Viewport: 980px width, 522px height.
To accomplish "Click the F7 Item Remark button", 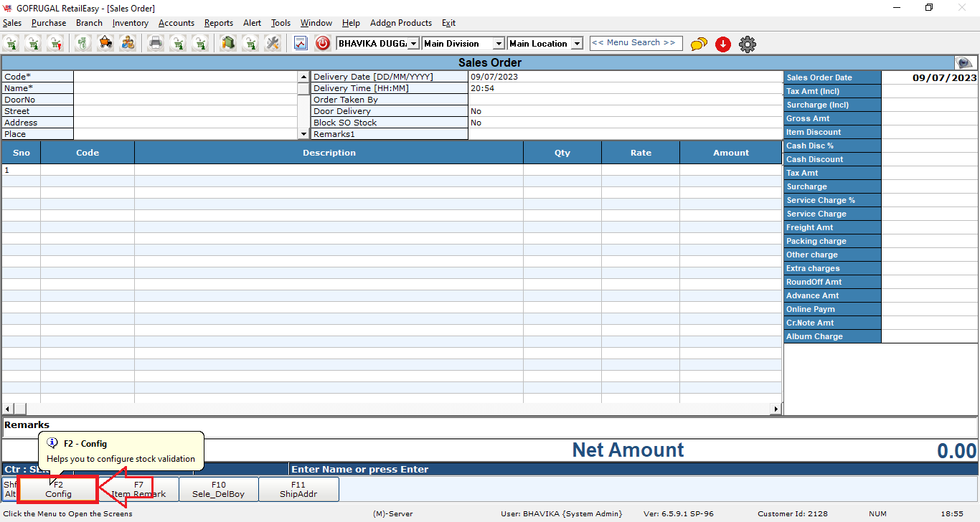I will (138, 489).
